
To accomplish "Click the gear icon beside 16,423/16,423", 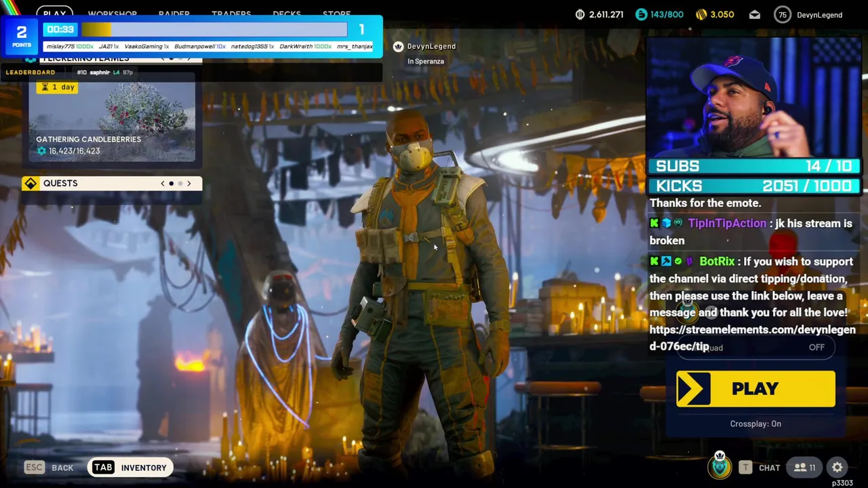I will point(41,151).
